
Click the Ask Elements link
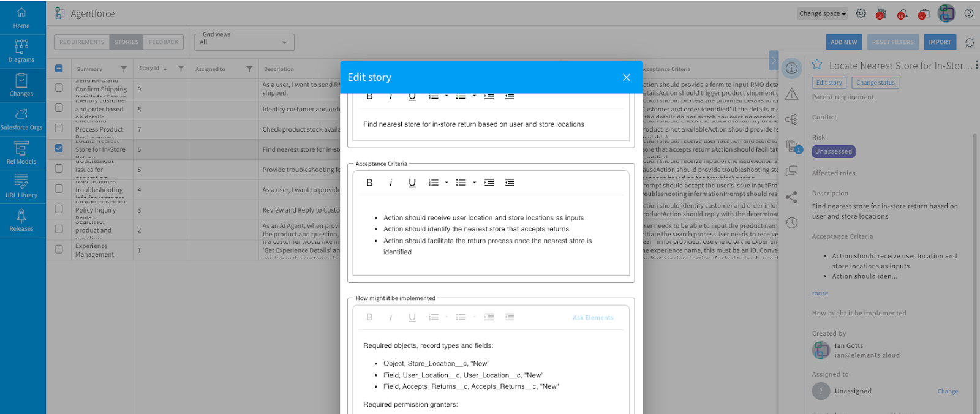tap(593, 317)
